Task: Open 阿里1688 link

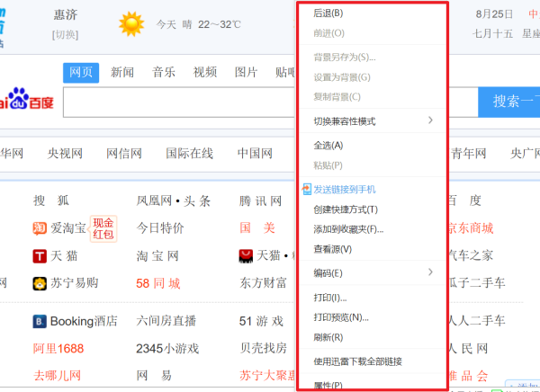Action: pyautogui.click(x=58, y=349)
